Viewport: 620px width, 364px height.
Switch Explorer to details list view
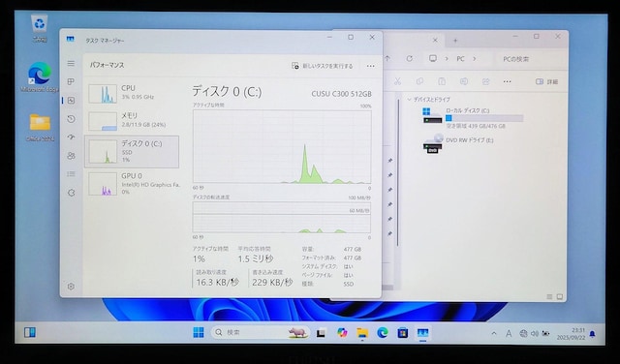(549, 297)
